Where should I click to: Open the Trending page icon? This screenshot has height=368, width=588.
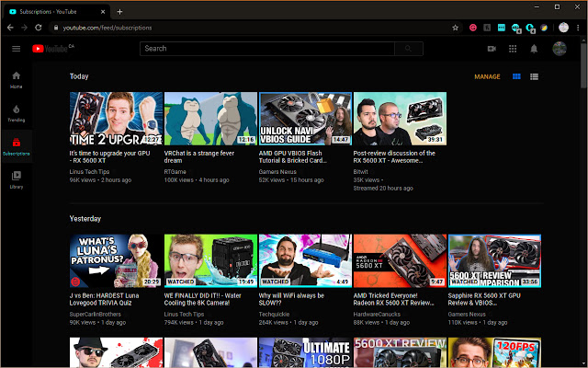click(x=16, y=112)
